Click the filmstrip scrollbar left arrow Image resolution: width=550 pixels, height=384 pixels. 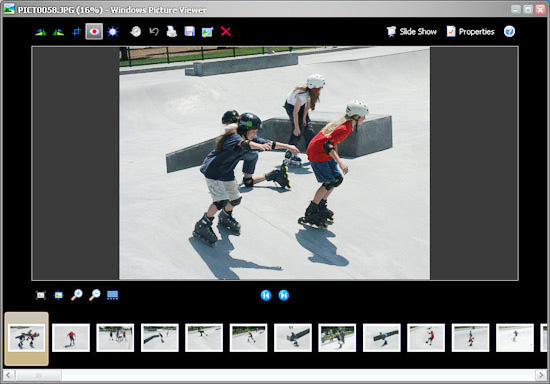tap(9, 376)
